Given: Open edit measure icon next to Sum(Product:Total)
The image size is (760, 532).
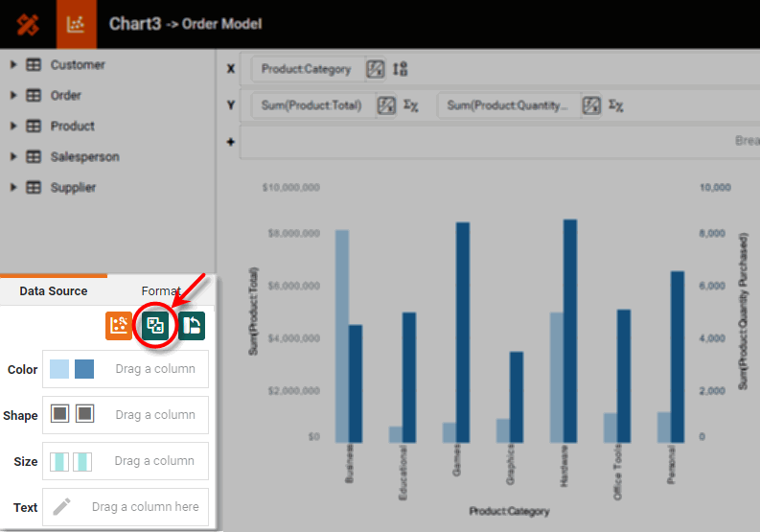Looking at the screenshot, I should point(386,105).
